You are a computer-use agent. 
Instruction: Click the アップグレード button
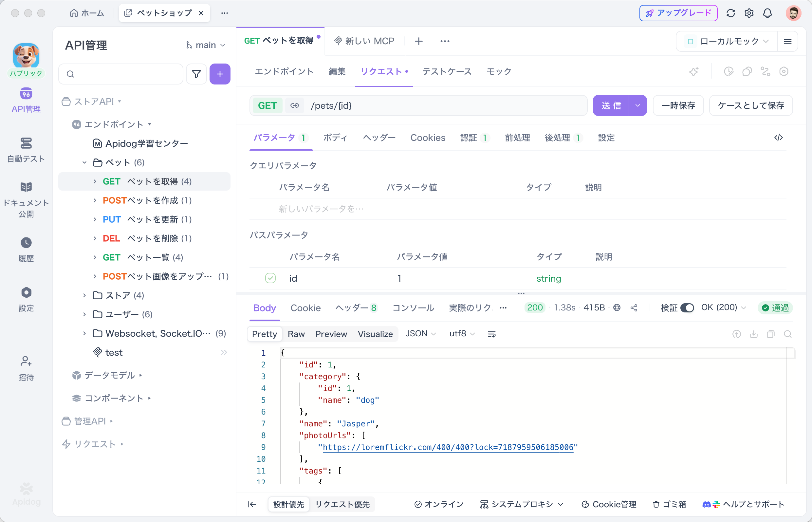tap(678, 13)
